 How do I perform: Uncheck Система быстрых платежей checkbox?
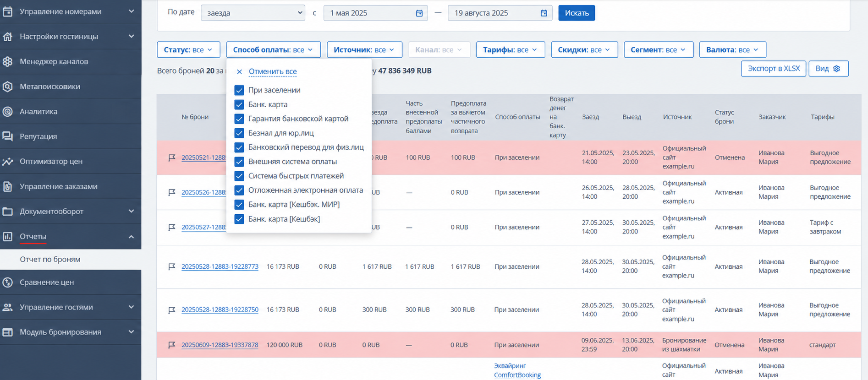[x=239, y=176]
